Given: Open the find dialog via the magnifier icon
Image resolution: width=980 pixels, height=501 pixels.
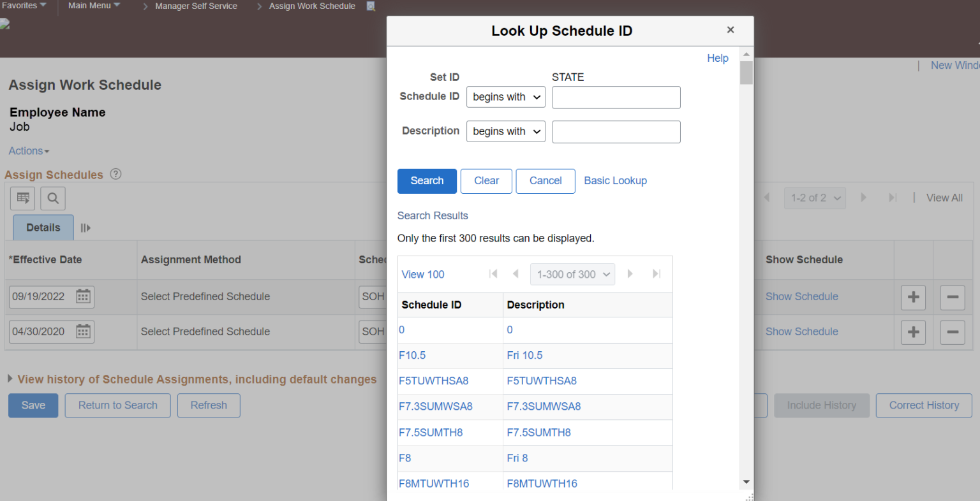Looking at the screenshot, I should click(52, 198).
